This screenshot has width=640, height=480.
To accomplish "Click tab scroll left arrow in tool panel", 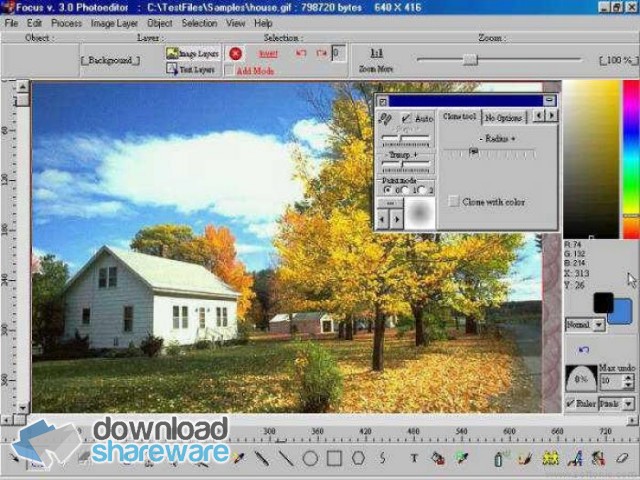I will 539,116.
